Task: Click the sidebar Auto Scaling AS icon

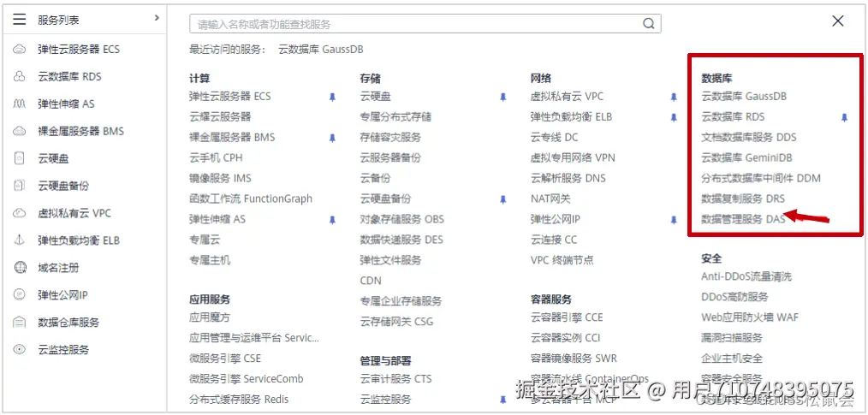Action: point(20,104)
